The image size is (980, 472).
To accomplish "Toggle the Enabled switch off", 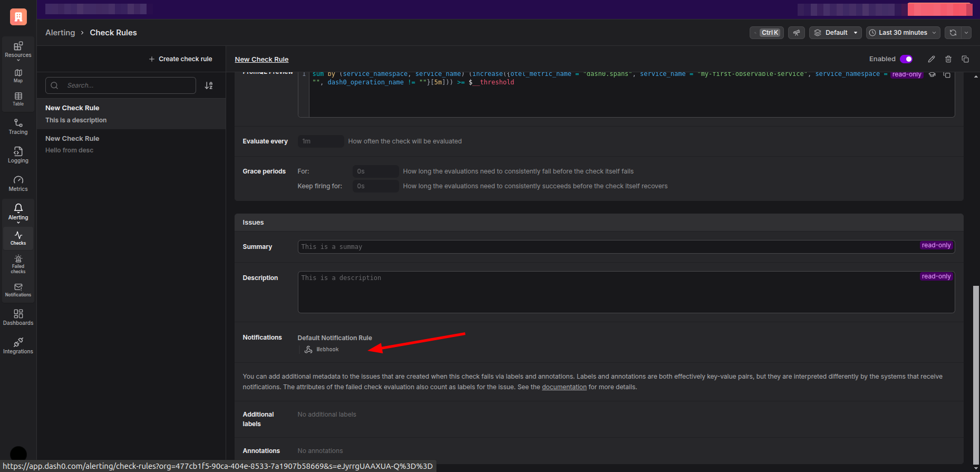I will pyautogui.click(x=906, y=59).
